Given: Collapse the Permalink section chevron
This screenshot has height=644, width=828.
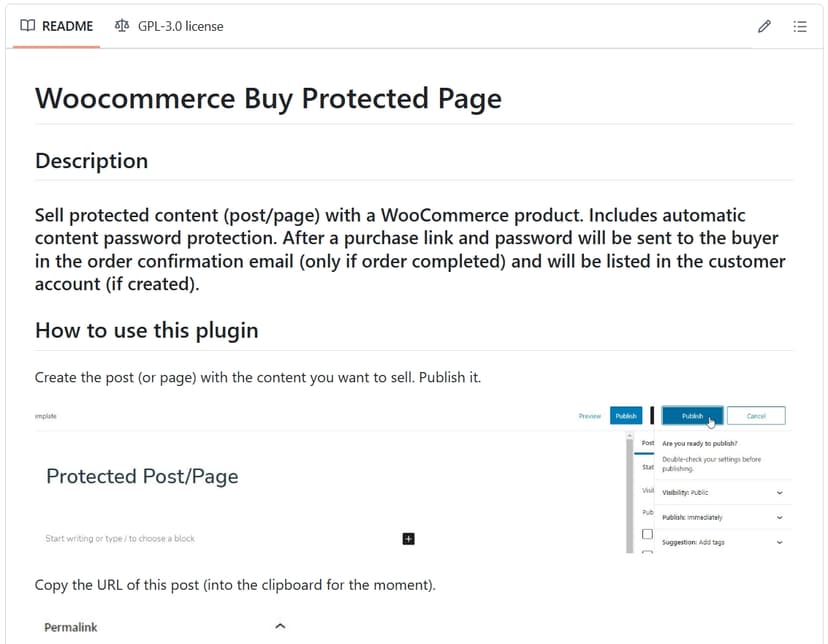Looking at the screenshot, I should click(280, 626).
